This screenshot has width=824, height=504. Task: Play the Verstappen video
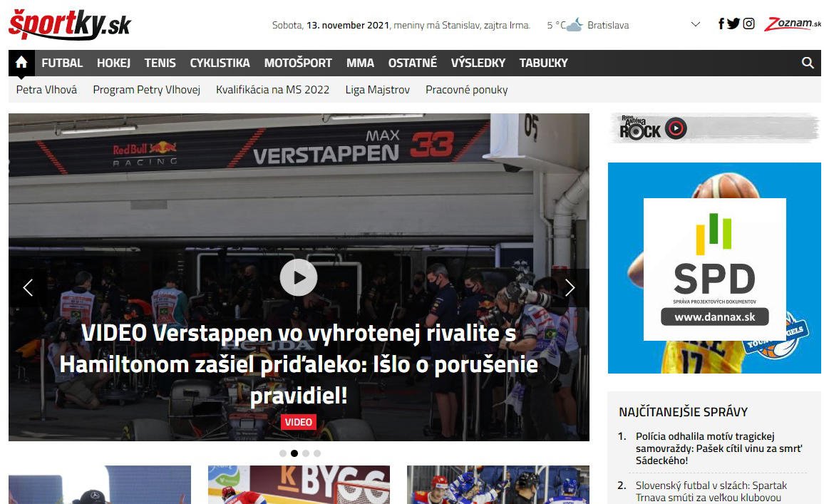(x=298, y=277)
